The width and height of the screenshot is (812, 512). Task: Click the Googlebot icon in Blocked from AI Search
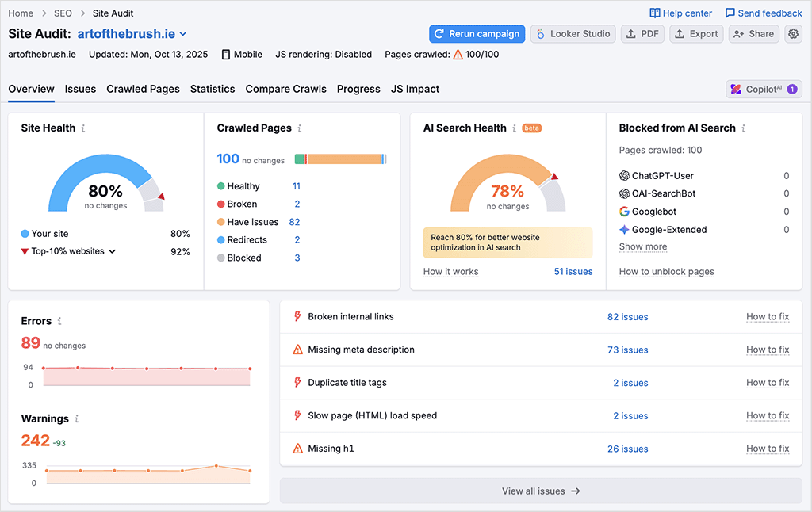(x=624, y=211)
